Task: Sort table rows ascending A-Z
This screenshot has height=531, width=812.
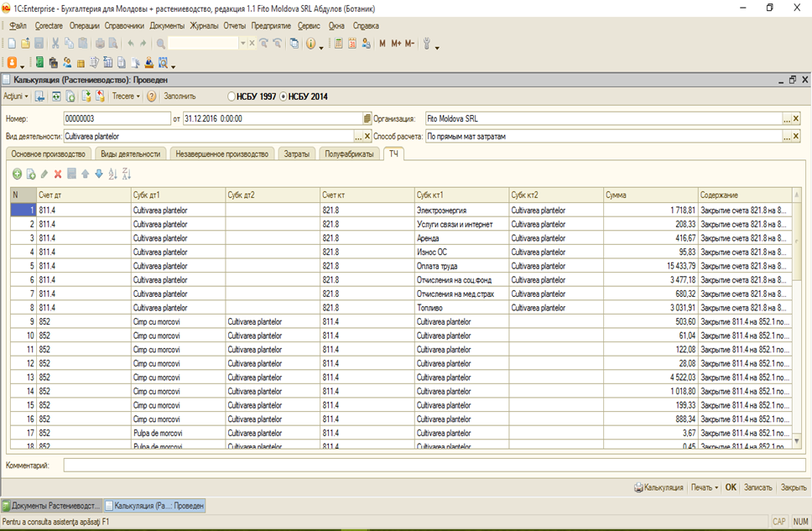Action: tap(113, 174)
